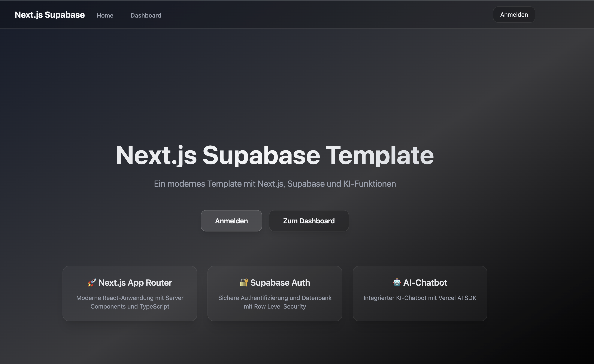The height and width of the screenshot is (364, 594).
Task: Click the Row Level Security description text
Action: (x=275, y=302)
